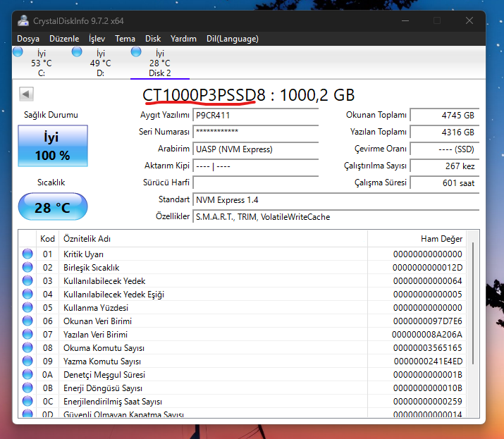Viewport: 504px width, 439px height.
Task: Click the blue status circle for Disk 2
Action: tap(136, 51)
